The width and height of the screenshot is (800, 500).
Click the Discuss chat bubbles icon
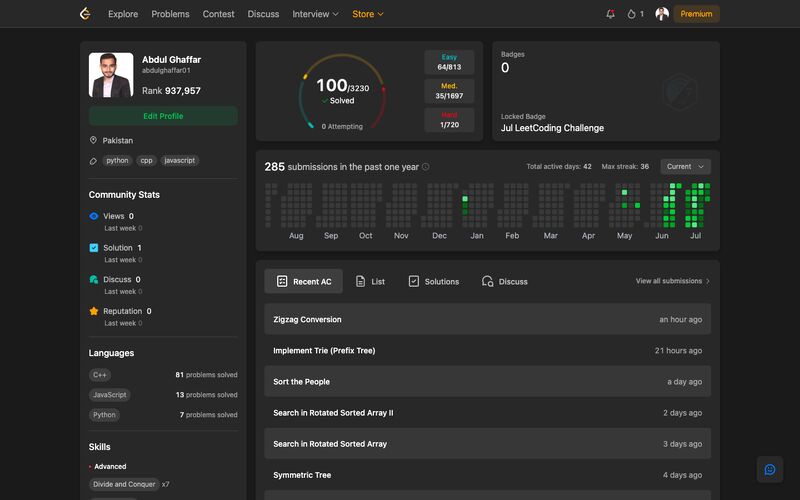click(x=94, y=280)
